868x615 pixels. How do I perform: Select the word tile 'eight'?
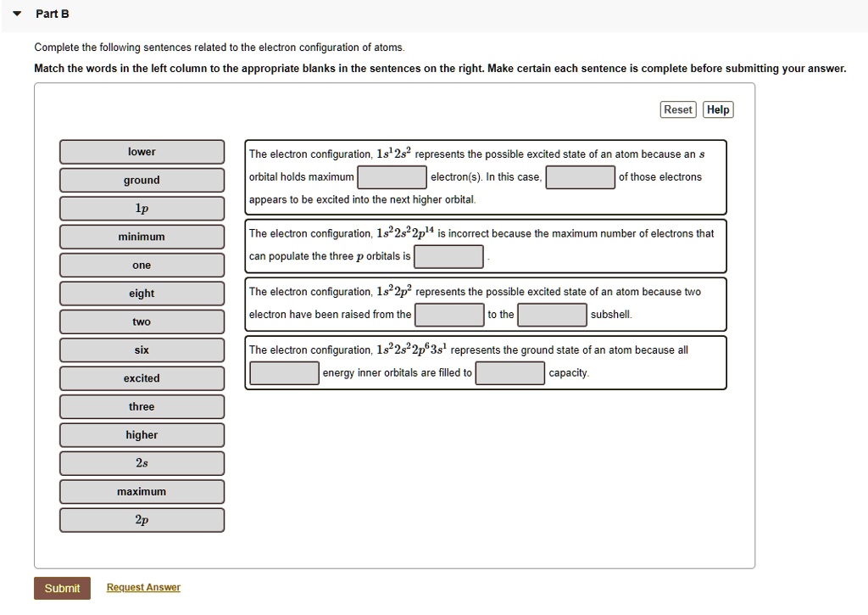click(x=141, y=293)
